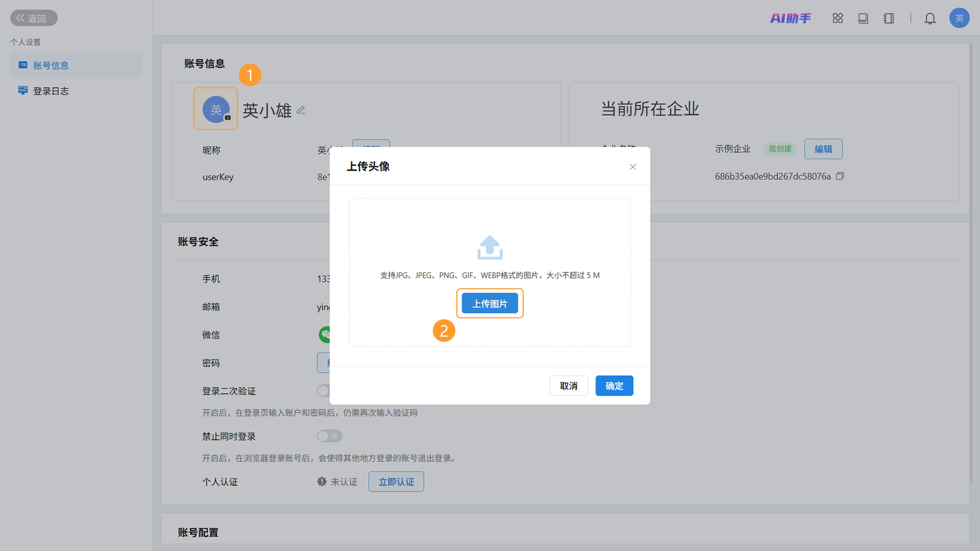Click the AI助手 logo in header
Viewport: 980px width, 551px height.
791,18
